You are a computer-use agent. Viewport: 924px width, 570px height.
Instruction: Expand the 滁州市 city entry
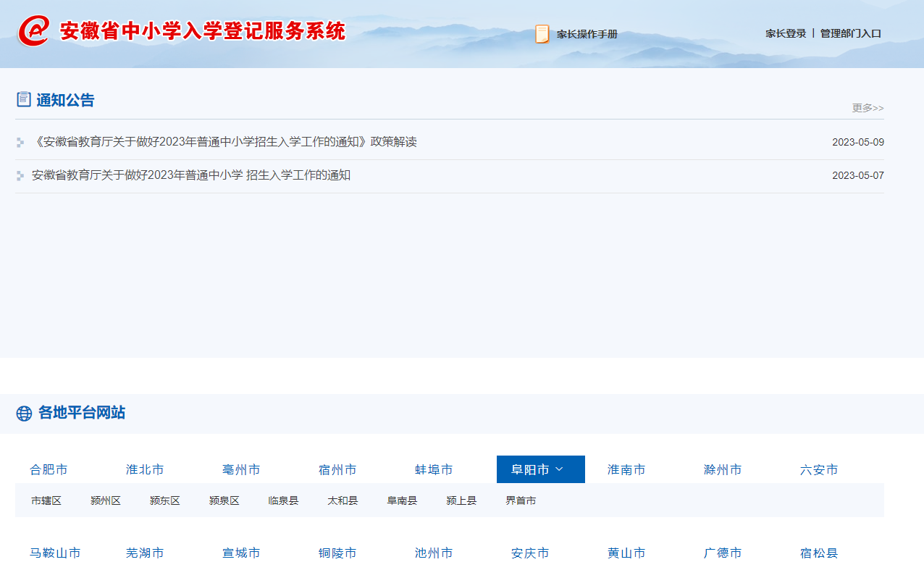[723, 470]
